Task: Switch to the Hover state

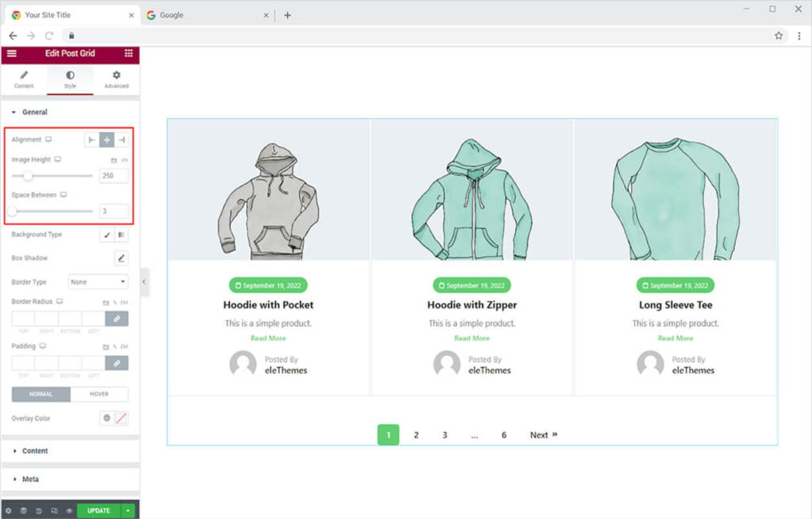Action: tap(99, 394)
